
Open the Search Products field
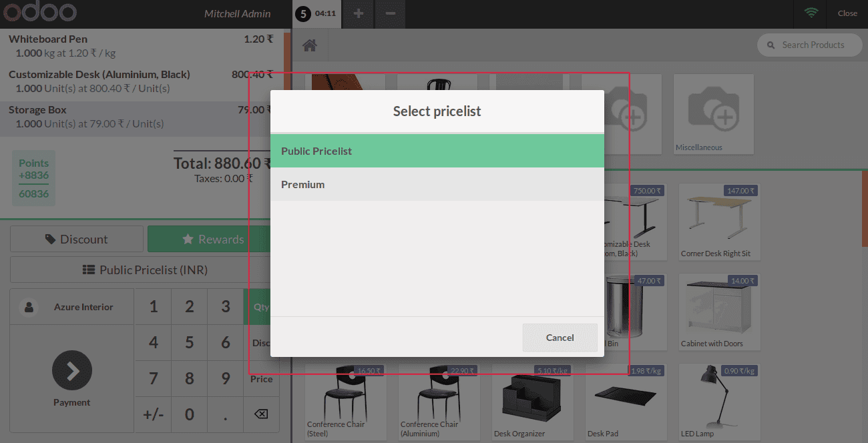pos(809,45)
